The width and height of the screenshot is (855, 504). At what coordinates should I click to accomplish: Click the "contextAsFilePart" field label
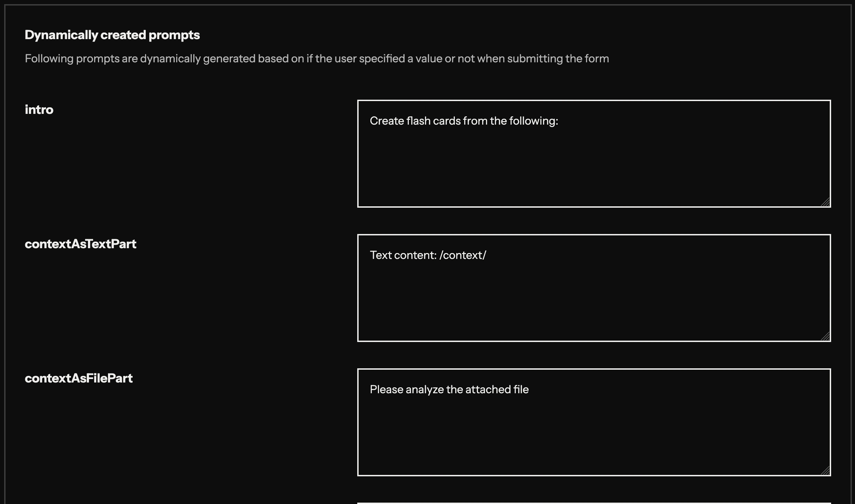pyautogui.click(x=79, y=378)
